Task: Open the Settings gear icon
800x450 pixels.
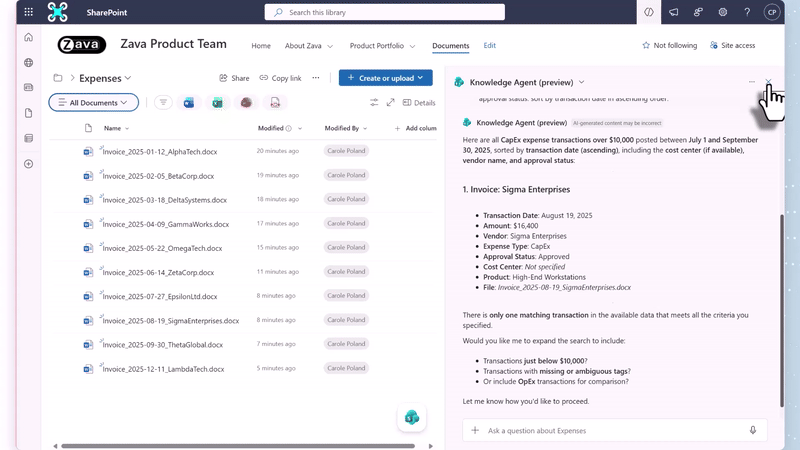Action: 722,12
